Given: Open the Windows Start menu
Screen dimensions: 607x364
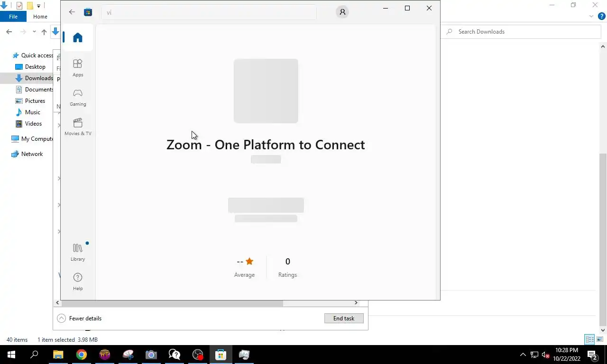Looking at the screenshot, I should click(11, 355).
